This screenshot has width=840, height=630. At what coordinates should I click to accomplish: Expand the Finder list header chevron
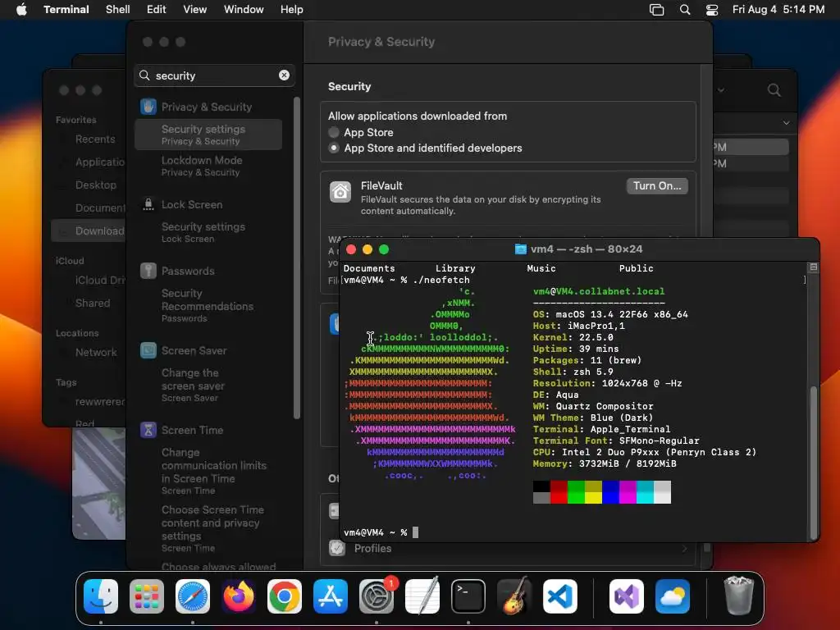(786, 123)
